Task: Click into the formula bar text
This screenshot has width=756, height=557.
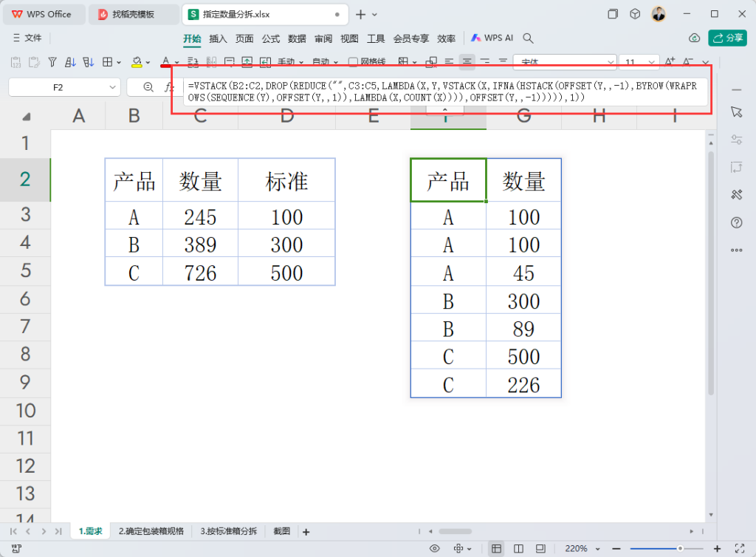Action: pyautogui.click(x=445, y=92)
